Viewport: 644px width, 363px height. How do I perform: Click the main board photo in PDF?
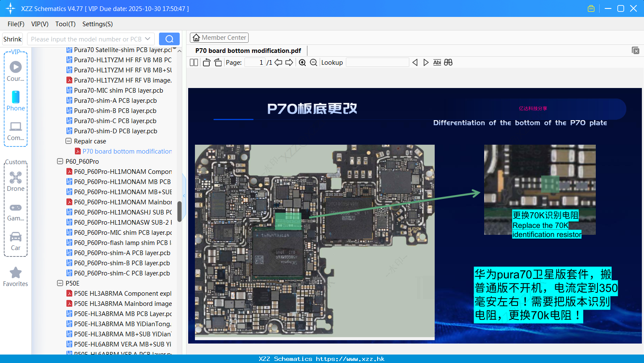coord(315,242)
